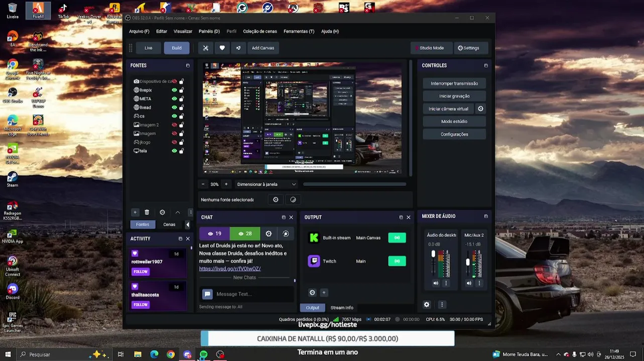Open more options dots in Fontes toolbar

(x=190, y=212)
